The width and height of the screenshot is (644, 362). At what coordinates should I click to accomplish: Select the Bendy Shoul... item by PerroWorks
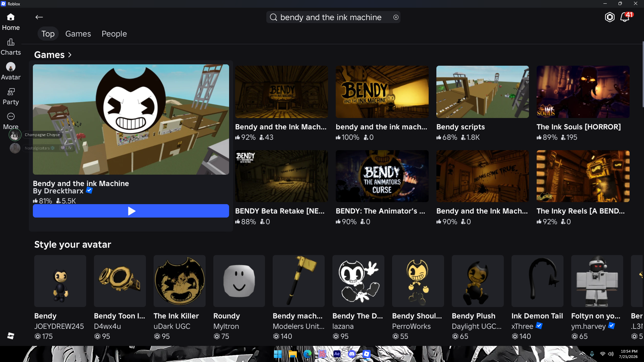418,281
